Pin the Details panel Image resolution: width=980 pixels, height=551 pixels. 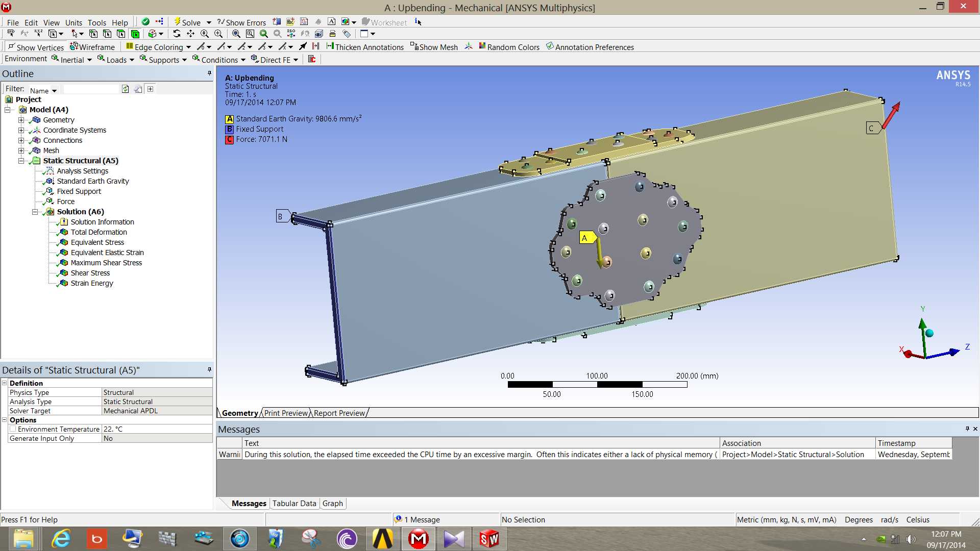click(x=209, y=369)
